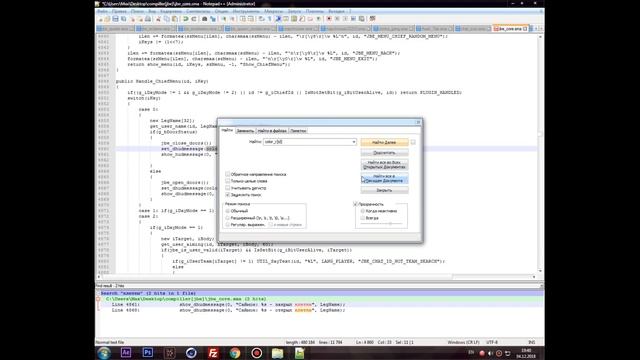Collapse the Search hits fold marker

[98, 293]
